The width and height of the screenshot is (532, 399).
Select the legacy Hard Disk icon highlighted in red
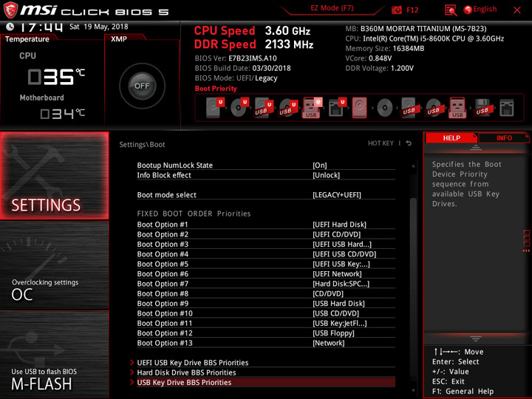click(x=359, y=108)
